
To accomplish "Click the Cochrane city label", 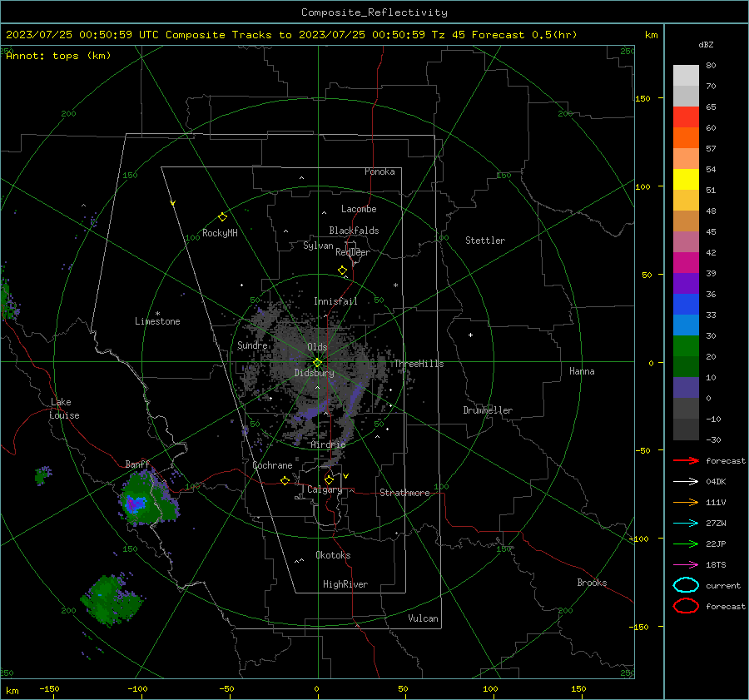I will tap(272, 465).
